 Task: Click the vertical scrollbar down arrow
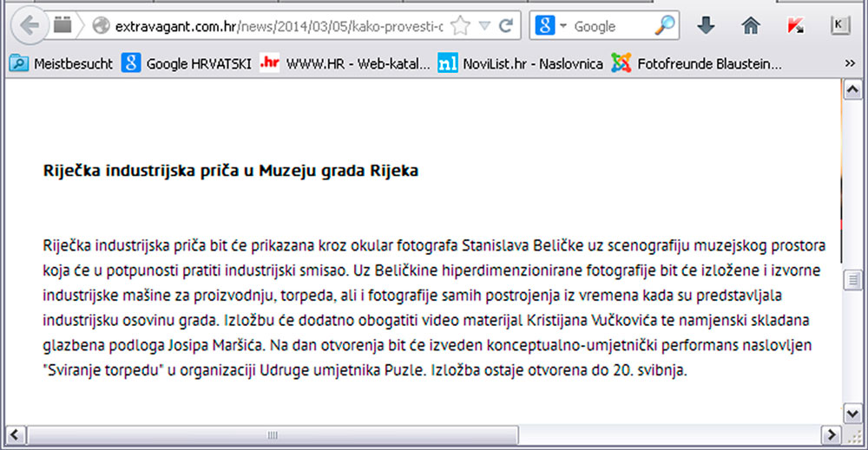852,413
